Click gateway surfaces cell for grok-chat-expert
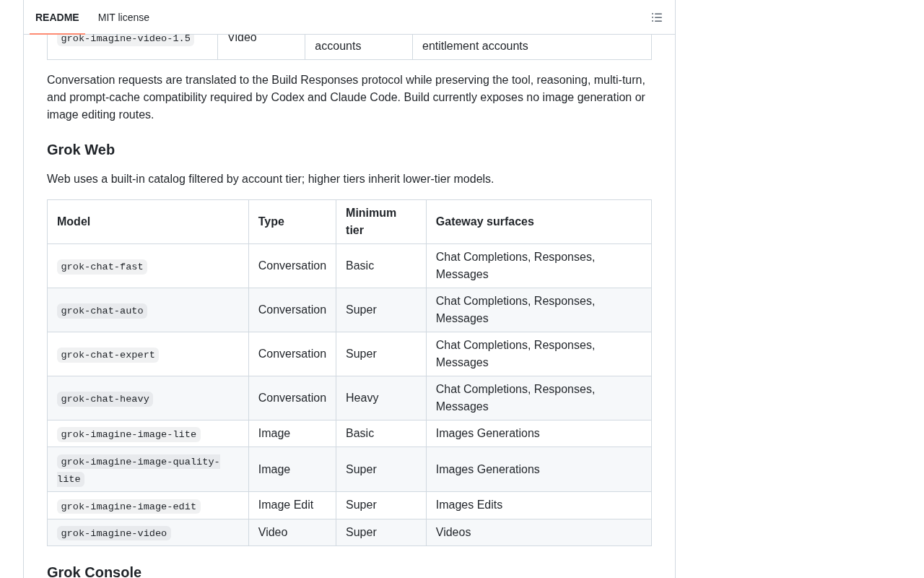The width and height of the screenshot is (924, 578). [x=539, y=353]
